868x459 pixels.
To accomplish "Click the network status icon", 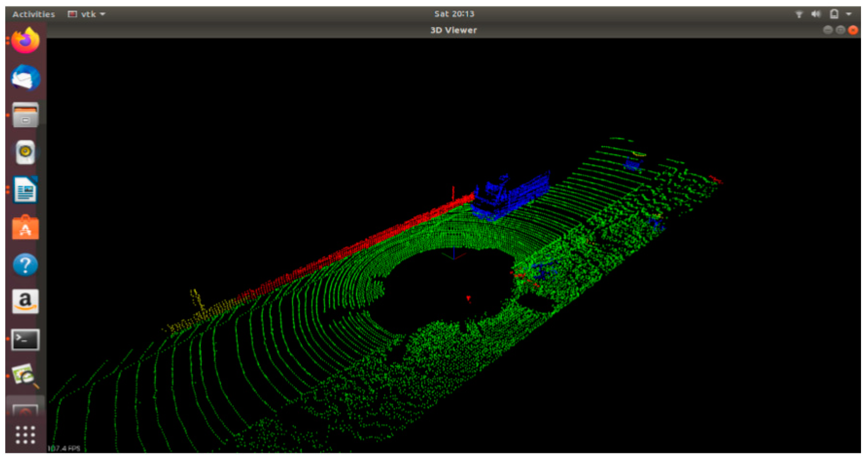I will coord(799,14).
